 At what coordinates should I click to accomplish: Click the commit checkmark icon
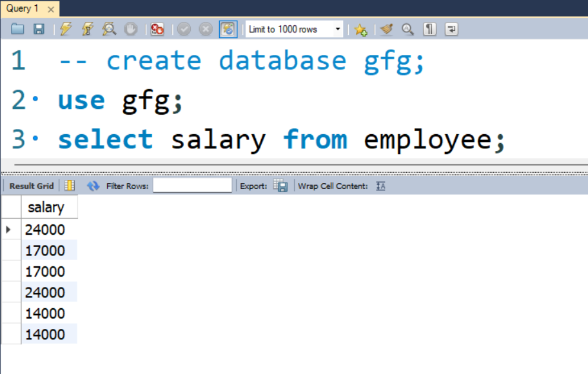pyautogui.click(x=184, y=29)
